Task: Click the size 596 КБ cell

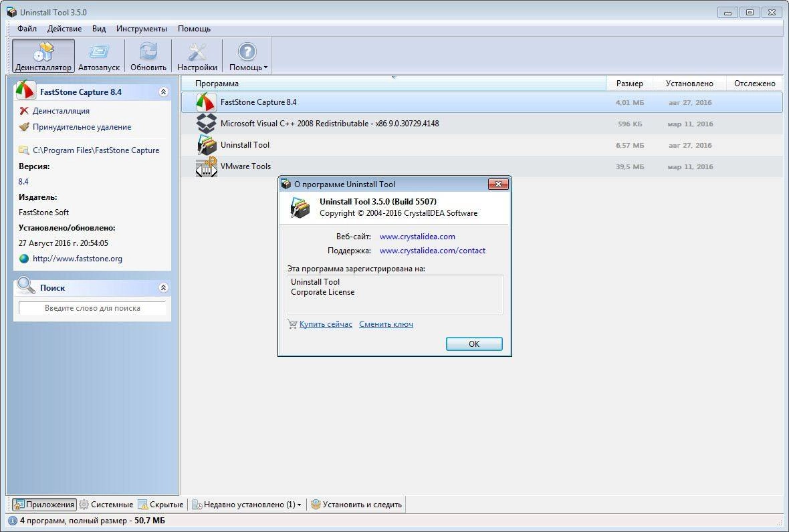Action: click(x=630, y=124)
